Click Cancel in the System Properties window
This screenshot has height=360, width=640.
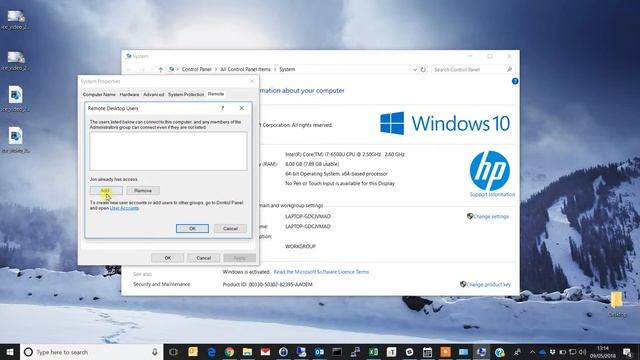tap(203, 258)
